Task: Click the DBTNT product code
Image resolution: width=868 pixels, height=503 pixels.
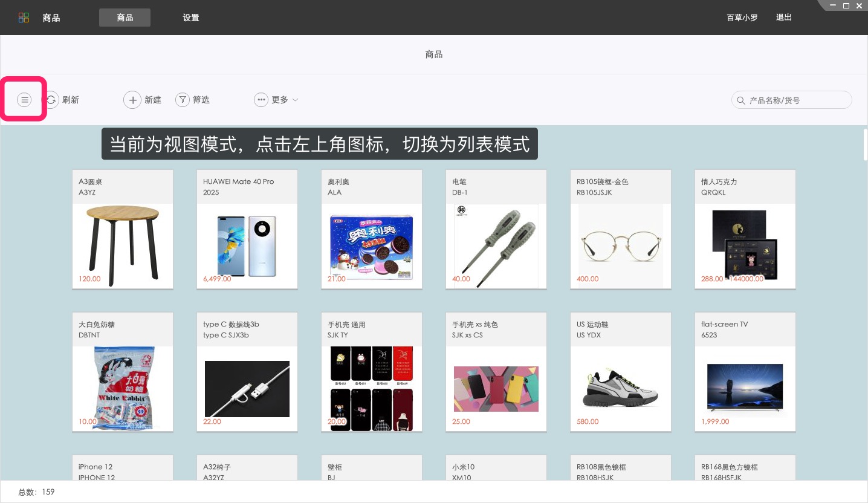Action: pyautogui.click(x=89, y=335)
